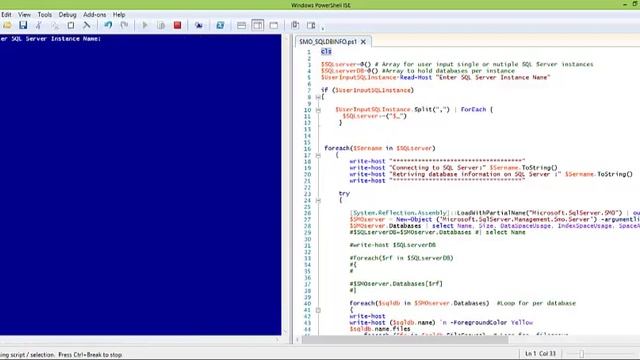Screen dimensions: 640x360
Task: Collapse foreach block at line 17
Action: (318, 156)
